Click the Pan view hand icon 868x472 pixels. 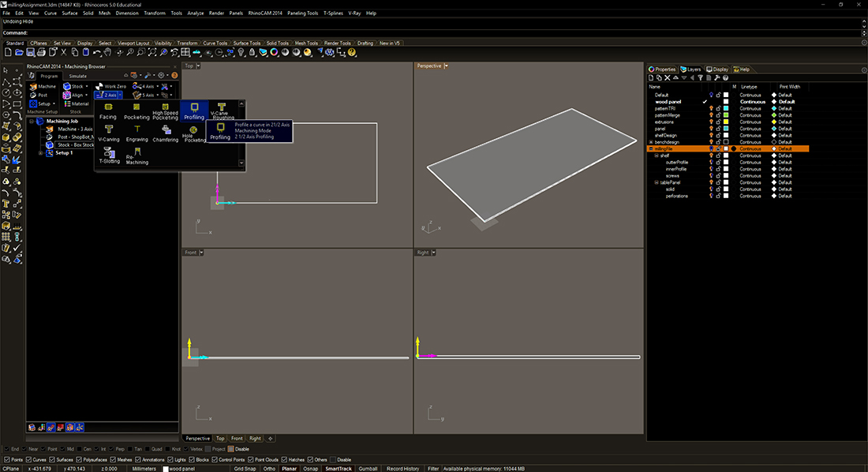(x=107, y=53)
